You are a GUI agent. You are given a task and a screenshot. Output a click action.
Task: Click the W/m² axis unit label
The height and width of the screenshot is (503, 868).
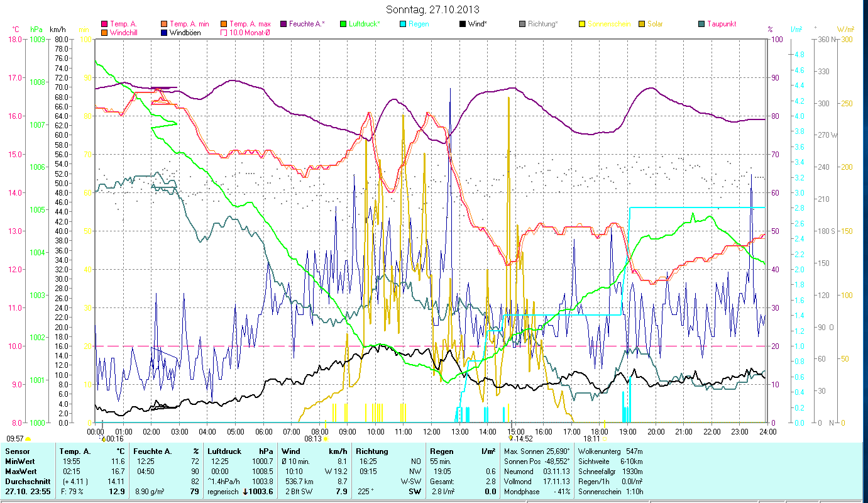tap(845, 30)
